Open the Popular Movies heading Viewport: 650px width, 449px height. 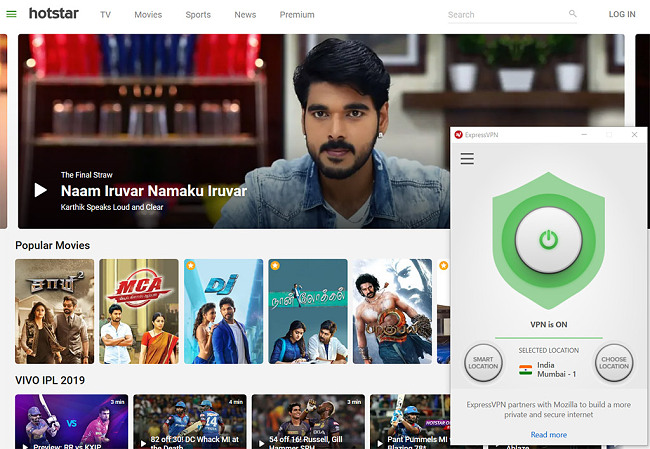coord(53,245)
